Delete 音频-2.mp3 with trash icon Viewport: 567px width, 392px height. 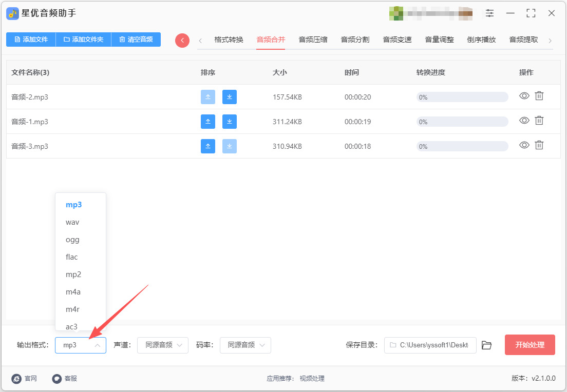pos(539,96)
